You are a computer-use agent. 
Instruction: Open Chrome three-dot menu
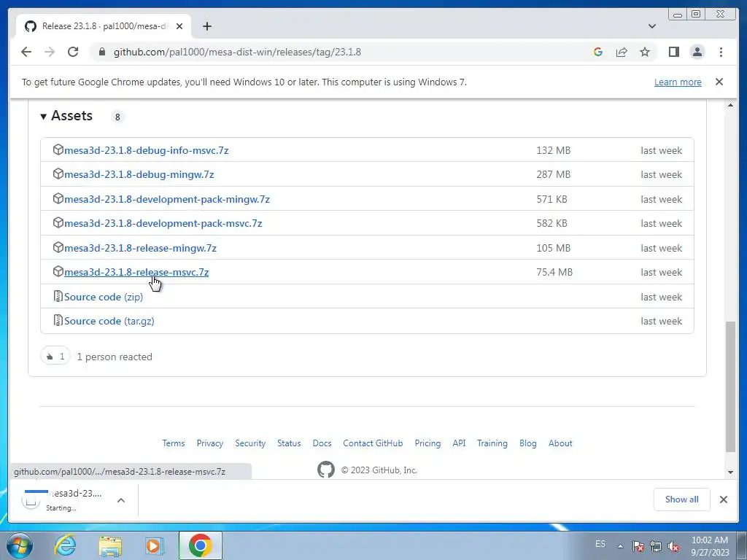[721, 52]
